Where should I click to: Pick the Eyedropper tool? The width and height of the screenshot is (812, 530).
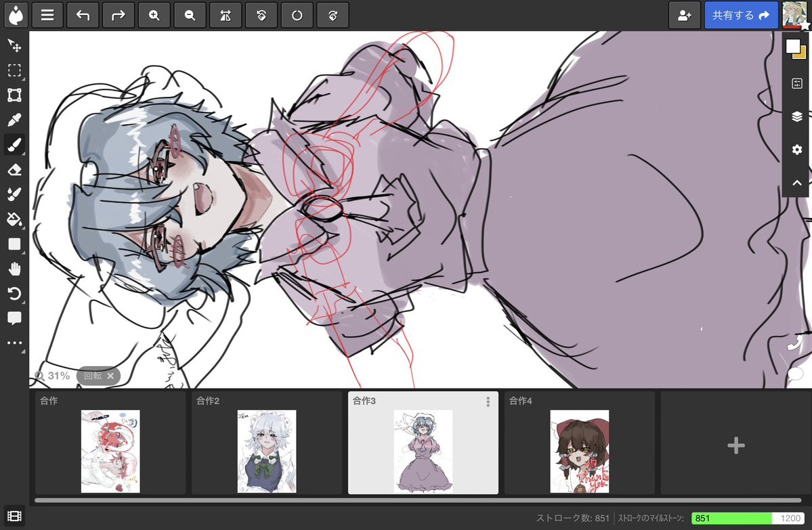click(x=14, y=120)
